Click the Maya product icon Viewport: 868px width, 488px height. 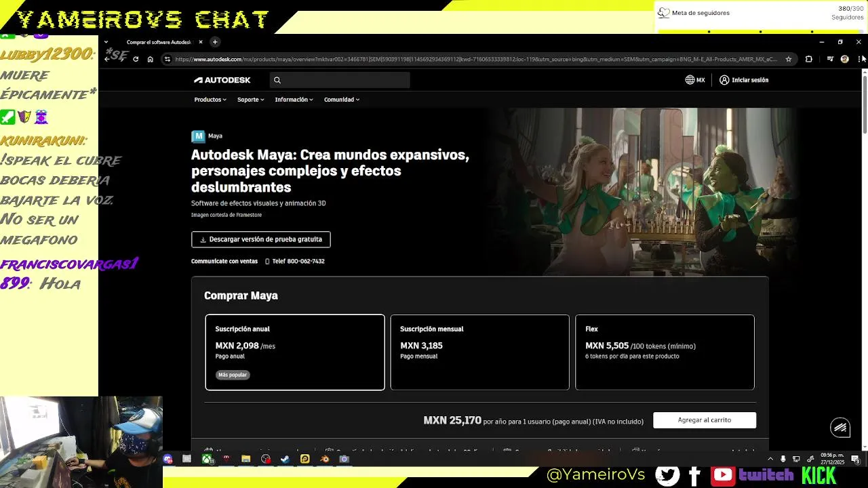[198, 136]
